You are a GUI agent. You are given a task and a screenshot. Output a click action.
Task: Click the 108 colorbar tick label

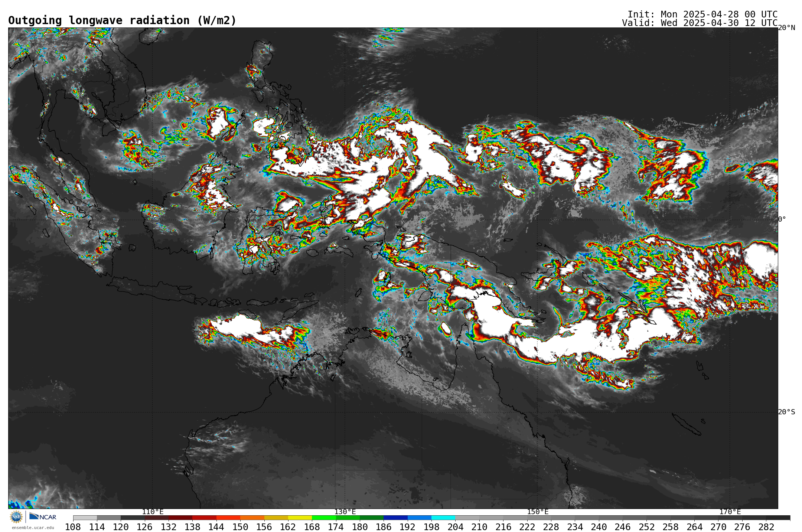(x=73, y=527)
